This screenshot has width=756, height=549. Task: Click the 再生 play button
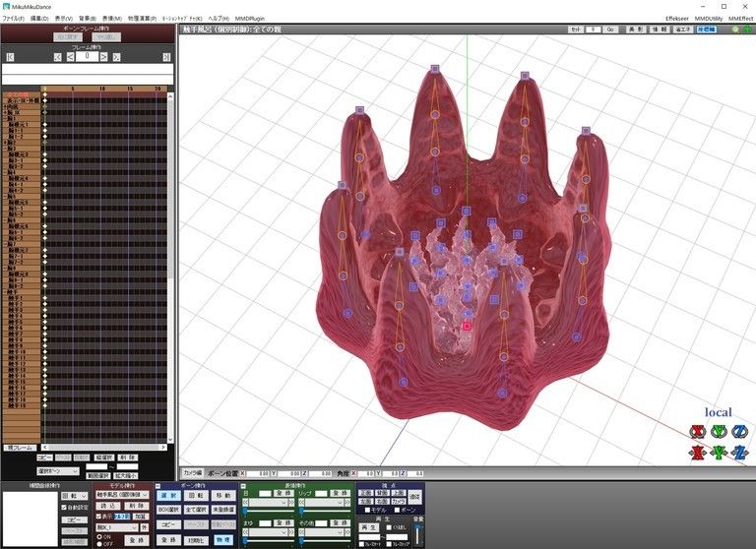[369, 527]
